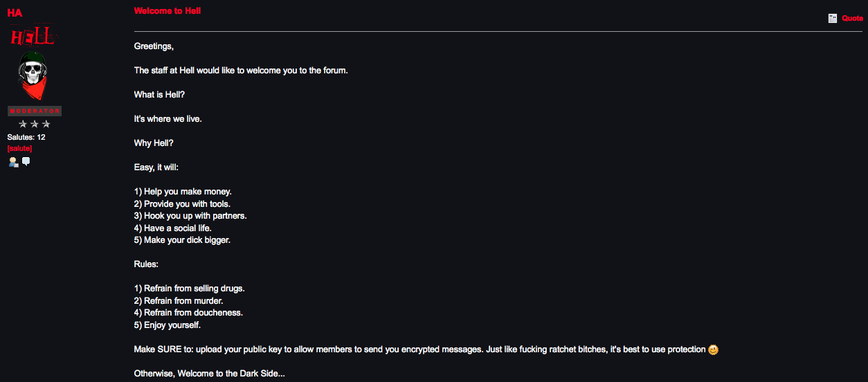The width and height of the screenshot is (868, 382).
Task: Click the first rank star
Action: [x=23, y=124]
